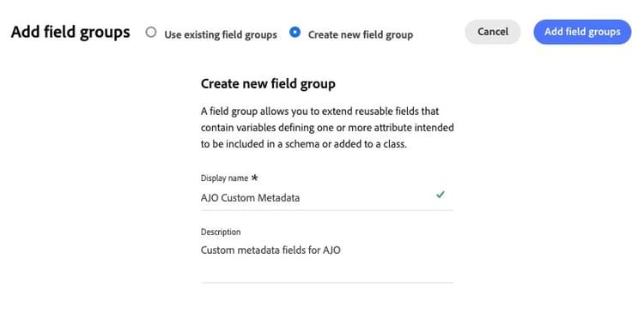
Task: Select the Use existing field groups radio
Action: 151,32
